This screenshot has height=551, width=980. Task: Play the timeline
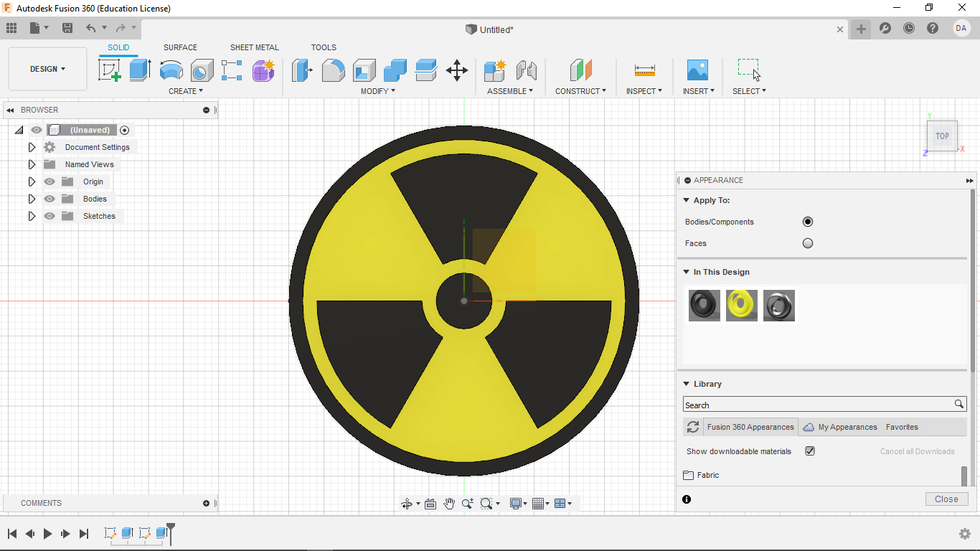coord(47,534)
